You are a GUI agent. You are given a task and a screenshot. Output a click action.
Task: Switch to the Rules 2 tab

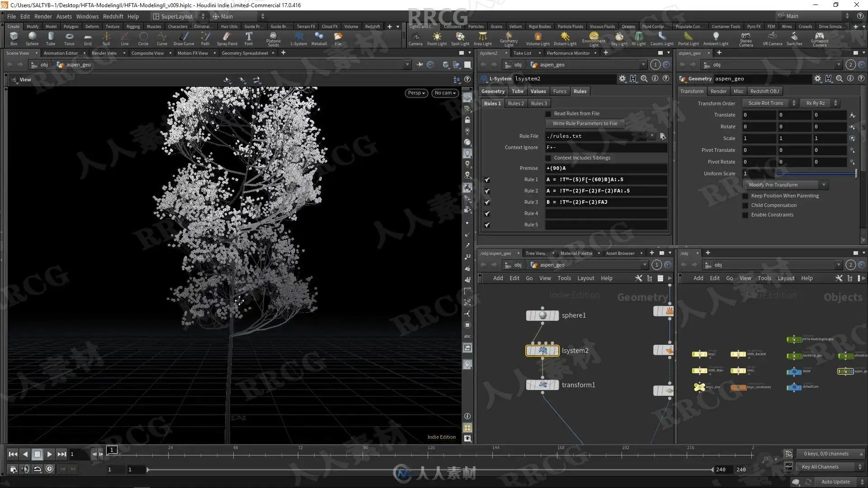coord(515,103)
